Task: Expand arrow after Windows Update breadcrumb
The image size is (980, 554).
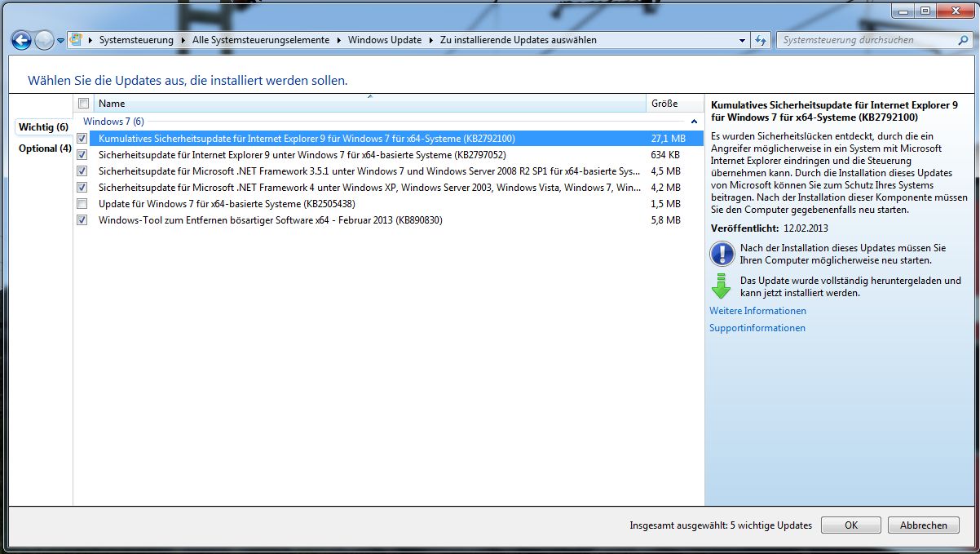Action: (430, 40)
